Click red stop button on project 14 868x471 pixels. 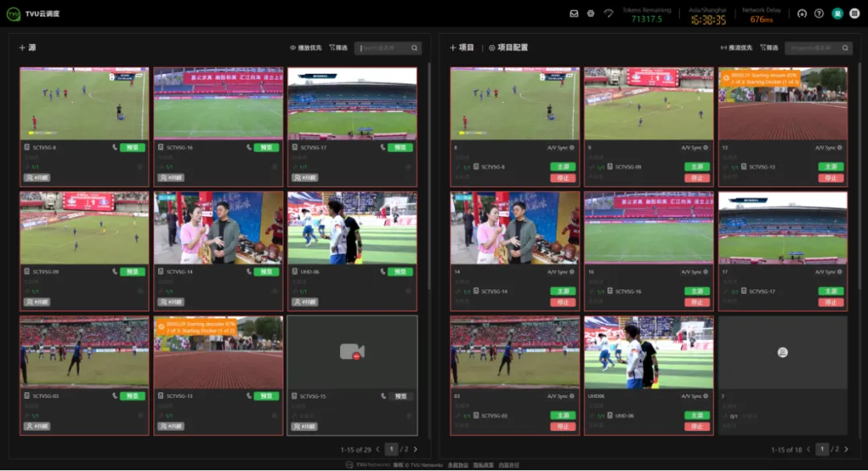[563, 303]
